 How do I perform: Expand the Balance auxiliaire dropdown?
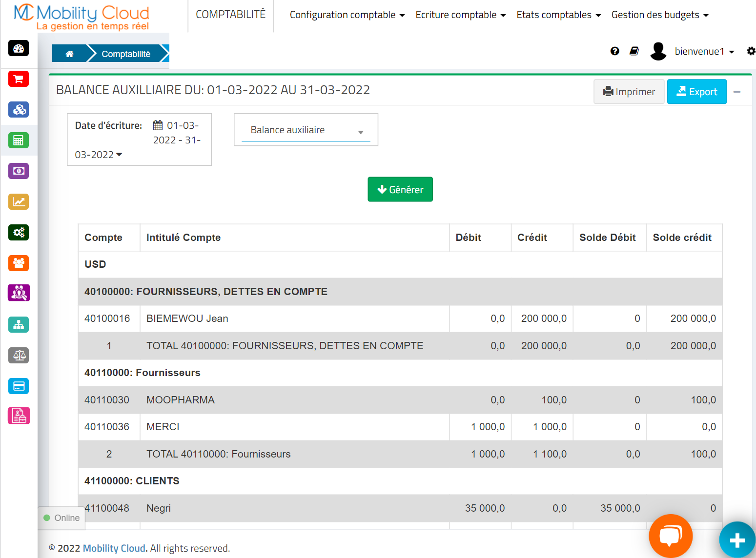(306, 130)
